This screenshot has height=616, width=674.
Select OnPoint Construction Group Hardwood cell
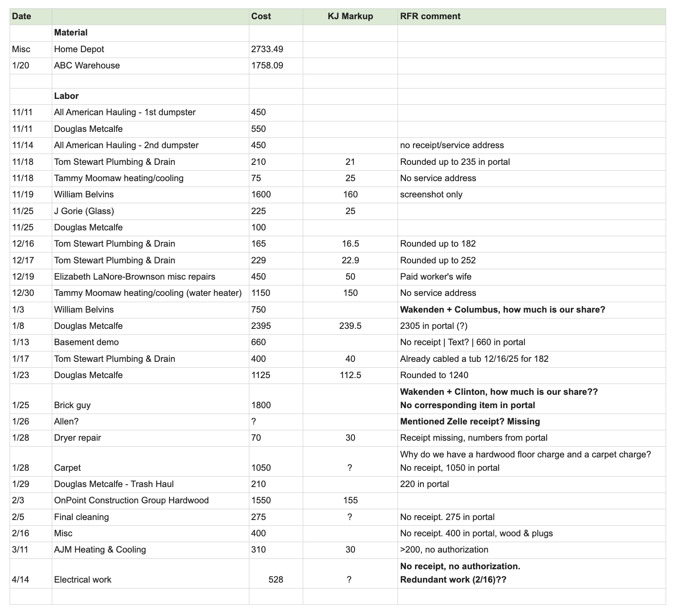click(150, 500)
